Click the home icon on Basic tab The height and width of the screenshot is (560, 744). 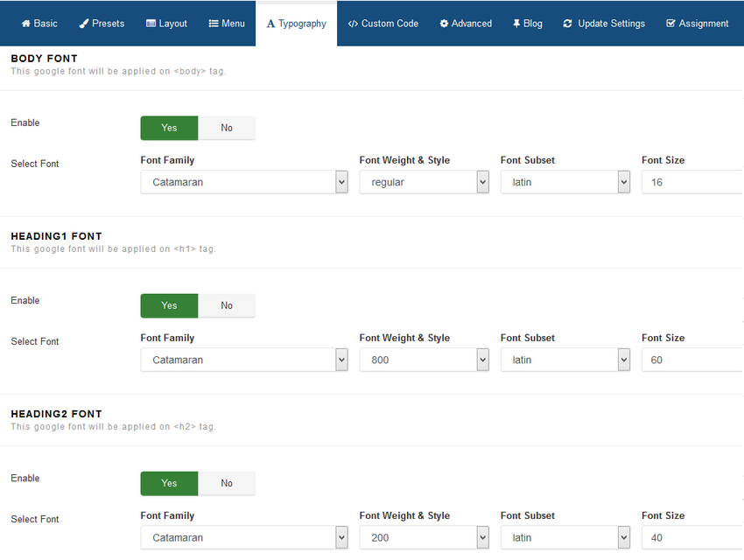point(25,24)
